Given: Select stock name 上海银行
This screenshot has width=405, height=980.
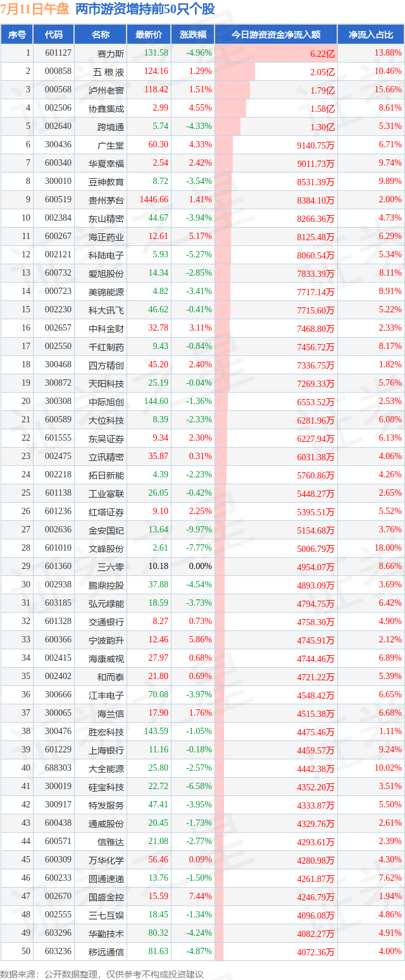Looking at the screenshot, I should point(106,750).
